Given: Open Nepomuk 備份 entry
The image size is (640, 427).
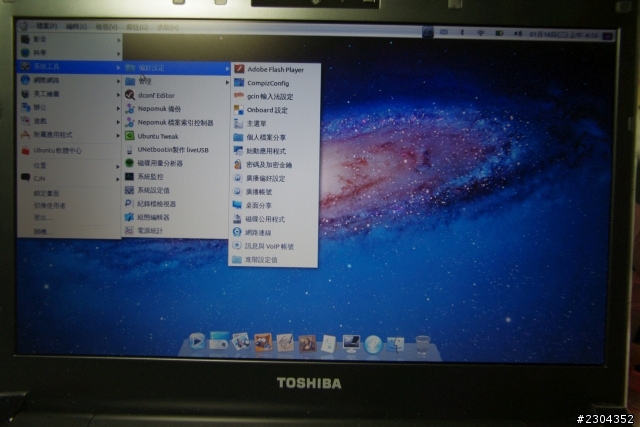Looking at the screenshot, I should click(176, 109).
